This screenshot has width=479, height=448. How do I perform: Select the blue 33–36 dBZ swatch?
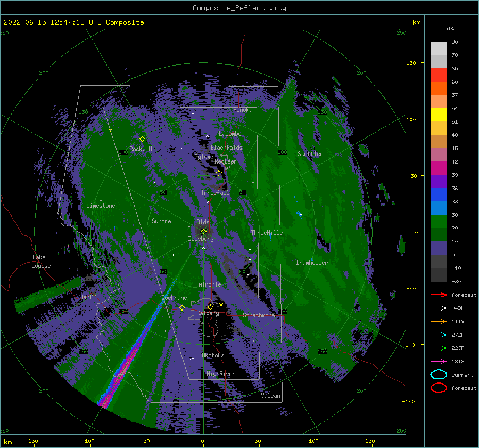click(x=439, y=194)
